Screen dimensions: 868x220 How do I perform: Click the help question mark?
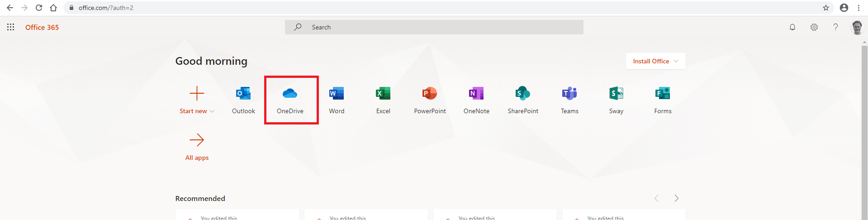[835, 27]
